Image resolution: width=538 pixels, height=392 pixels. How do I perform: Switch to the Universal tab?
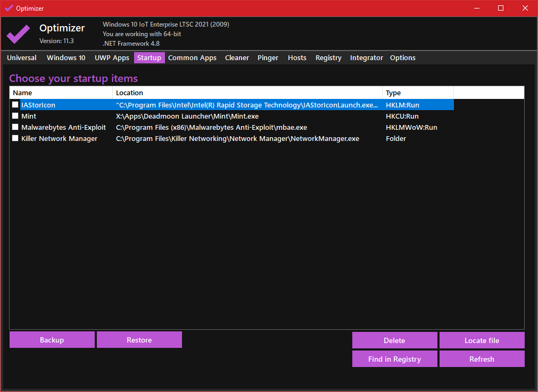coord(22,58)
